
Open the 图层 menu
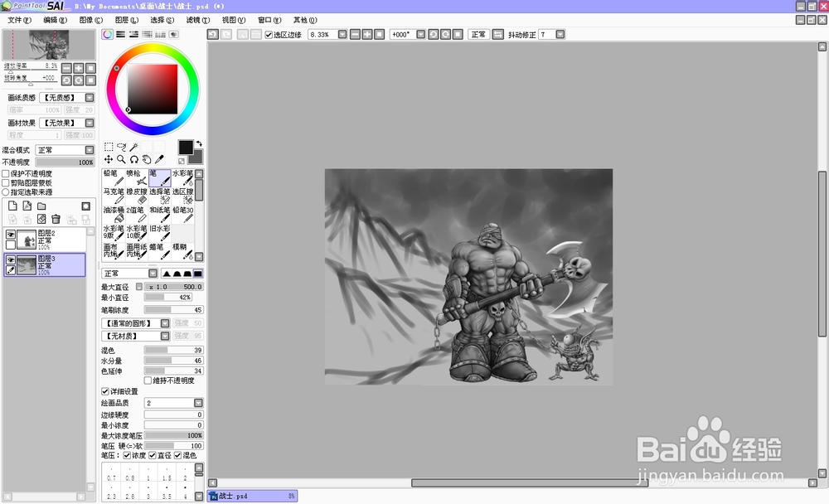point(126,20)
